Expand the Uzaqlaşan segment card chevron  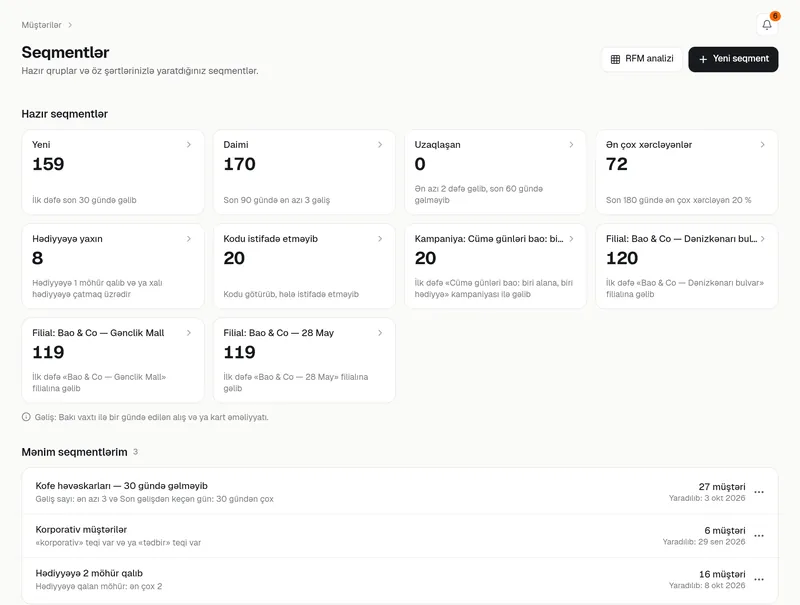(571, 145)
